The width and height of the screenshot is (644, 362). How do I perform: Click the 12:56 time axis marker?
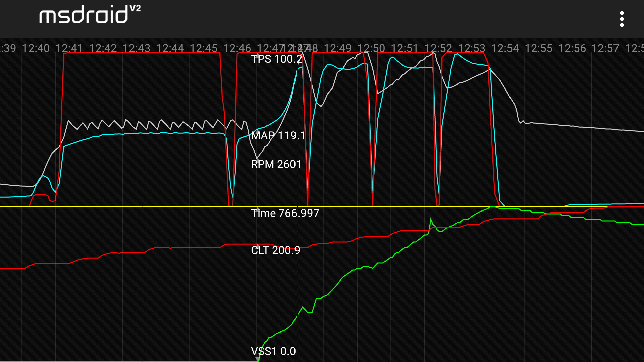pyautogui.click(x=572, y=48)
